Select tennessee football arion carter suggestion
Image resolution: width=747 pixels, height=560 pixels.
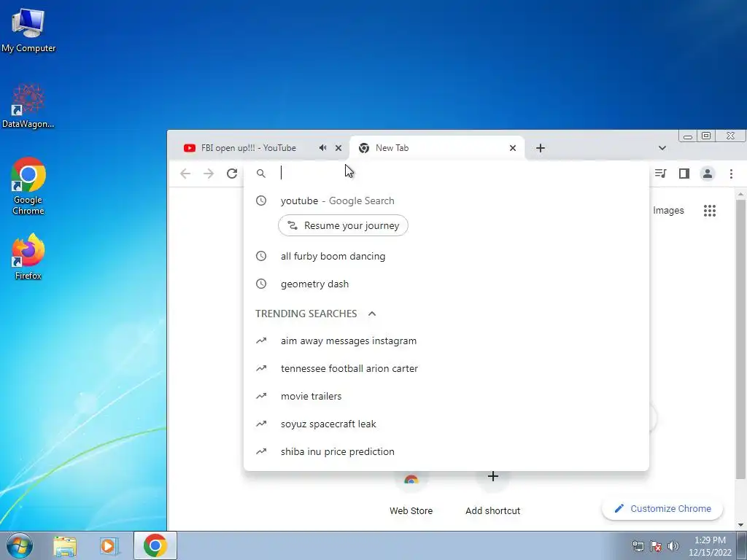tap(446, 368)
